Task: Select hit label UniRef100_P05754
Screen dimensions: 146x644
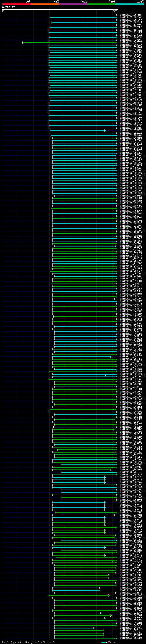Action: (131, 585)
